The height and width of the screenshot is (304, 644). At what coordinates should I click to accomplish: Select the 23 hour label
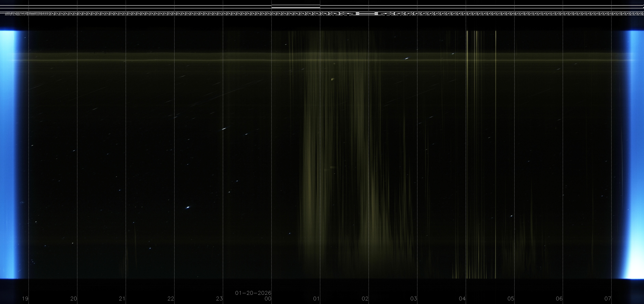pos(219,299)
